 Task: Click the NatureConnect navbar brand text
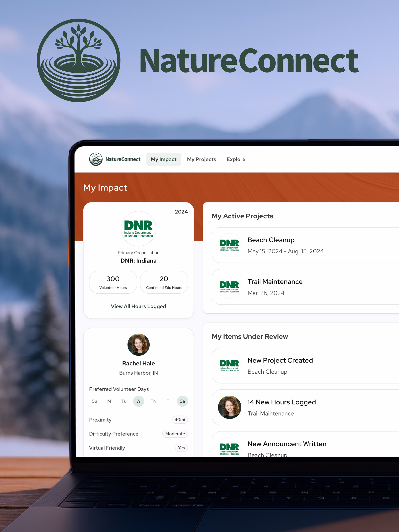(x=123, y=159)
